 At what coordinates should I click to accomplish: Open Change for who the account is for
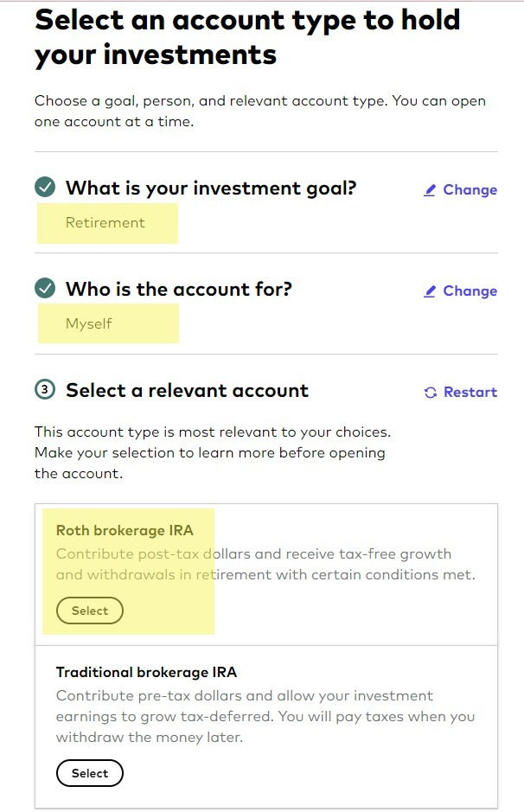470,291
